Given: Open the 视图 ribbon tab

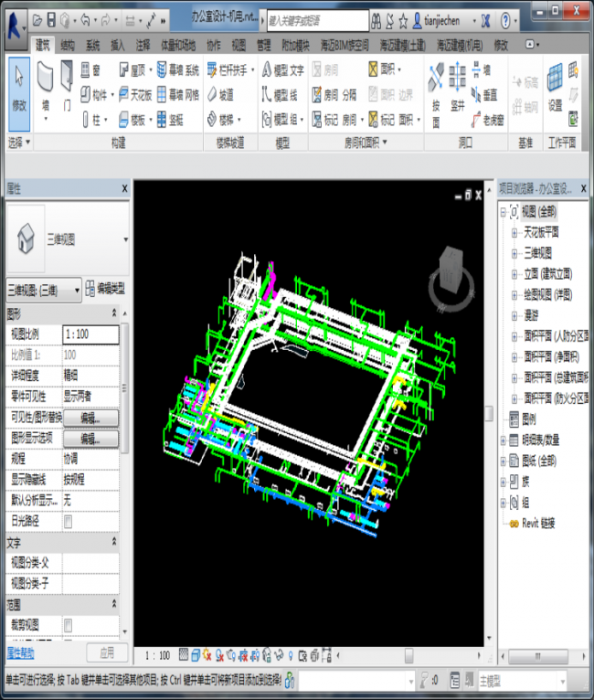Looking at the screenshot, I should (239, 45).
